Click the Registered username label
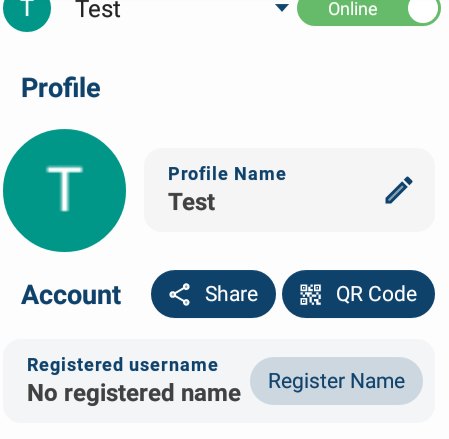The image size is (449, 439). pyautogui.click(x=123, y=365)
